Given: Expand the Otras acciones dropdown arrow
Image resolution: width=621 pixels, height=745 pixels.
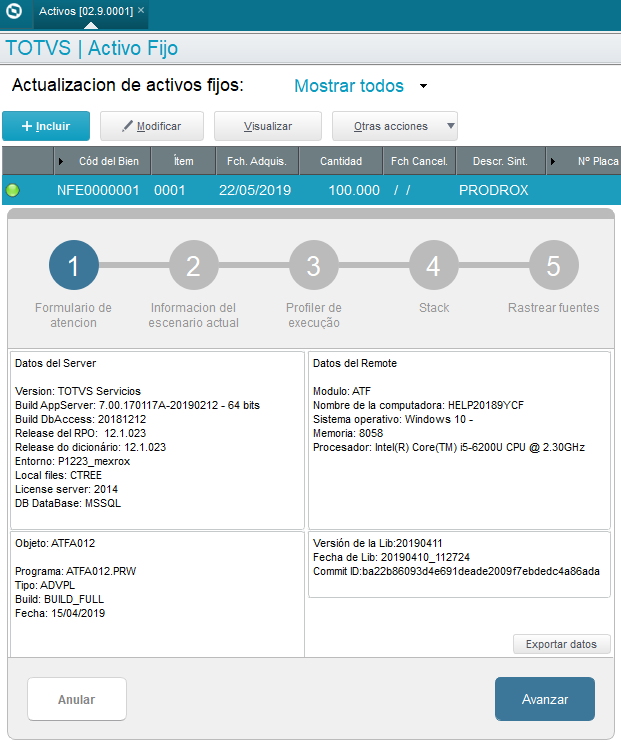Looking at the screenshot, I should click(x=451, y=126).
